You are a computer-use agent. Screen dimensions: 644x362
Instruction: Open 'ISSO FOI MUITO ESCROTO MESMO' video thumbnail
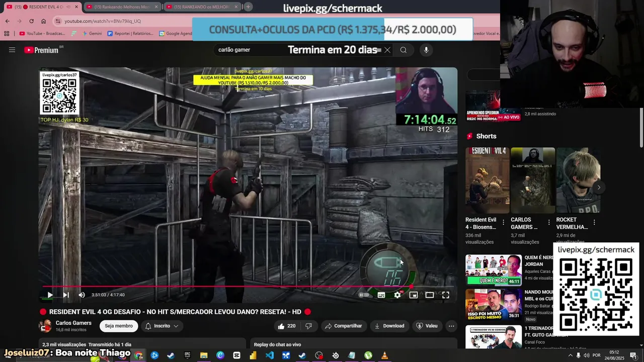(494, 304)
